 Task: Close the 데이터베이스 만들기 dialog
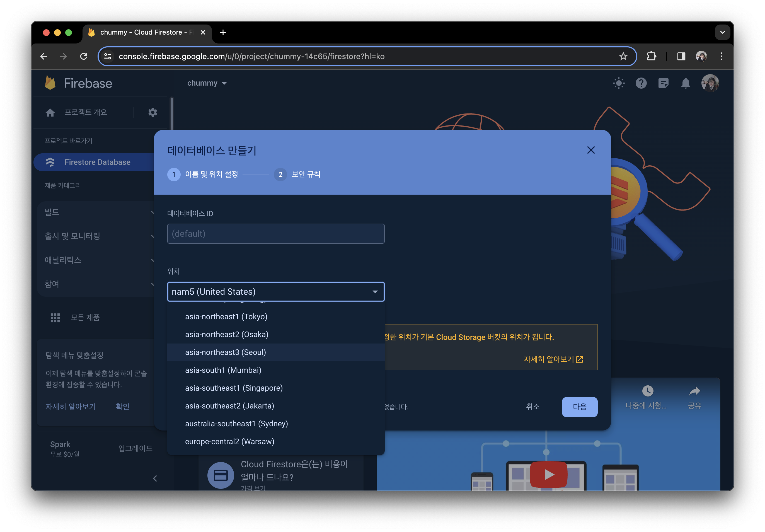591,150
